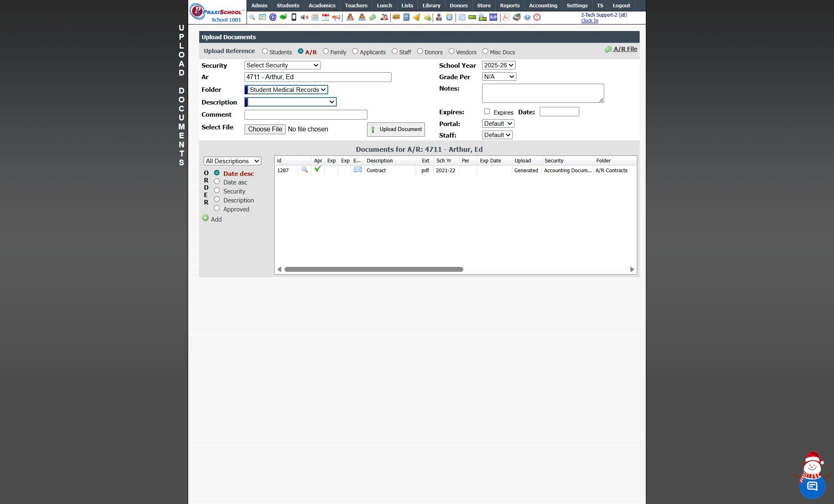Open the Folder dropdown
This screenshot has width=834, height=504.
[x=286, y=90]
